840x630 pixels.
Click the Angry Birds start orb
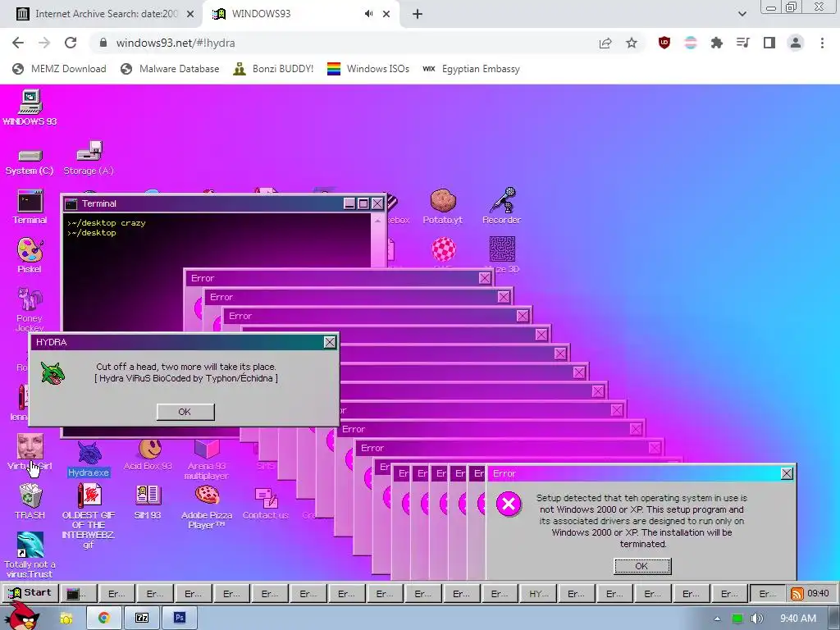pos(21,616)
